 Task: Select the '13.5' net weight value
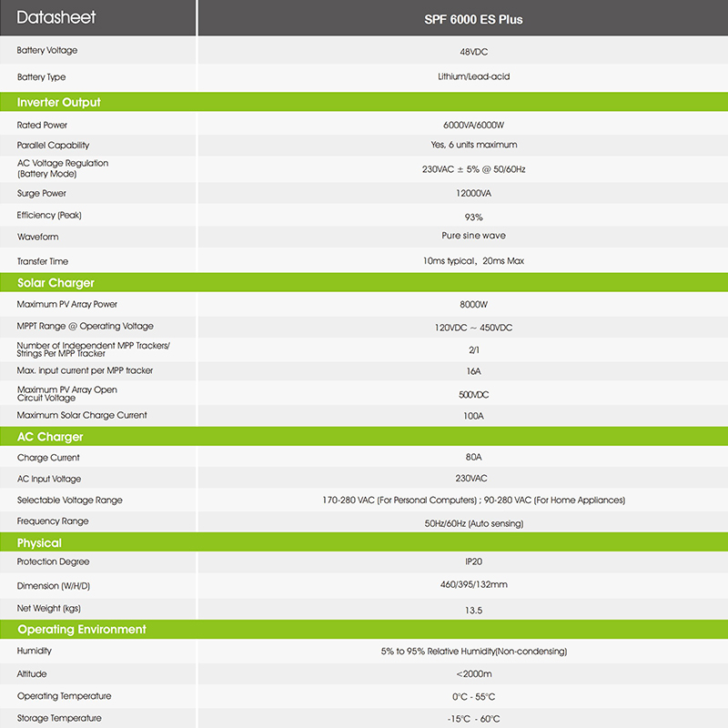473,611
